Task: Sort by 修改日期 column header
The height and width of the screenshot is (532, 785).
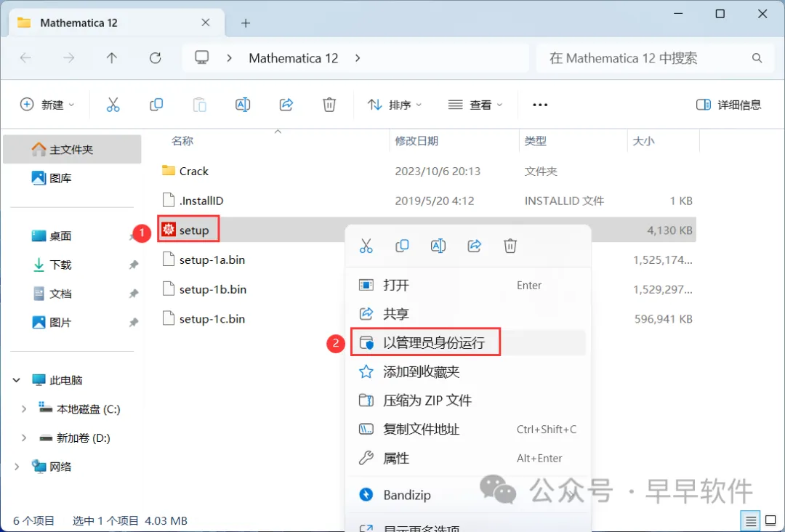Action: tap(416, 141)
